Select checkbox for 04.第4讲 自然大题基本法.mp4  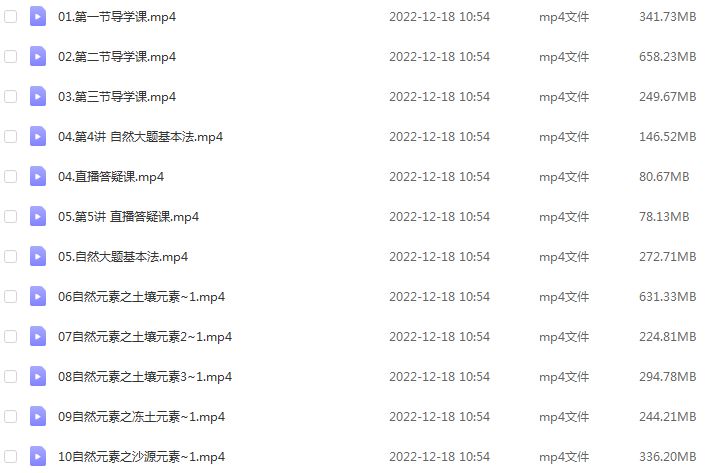click(10, 137)
